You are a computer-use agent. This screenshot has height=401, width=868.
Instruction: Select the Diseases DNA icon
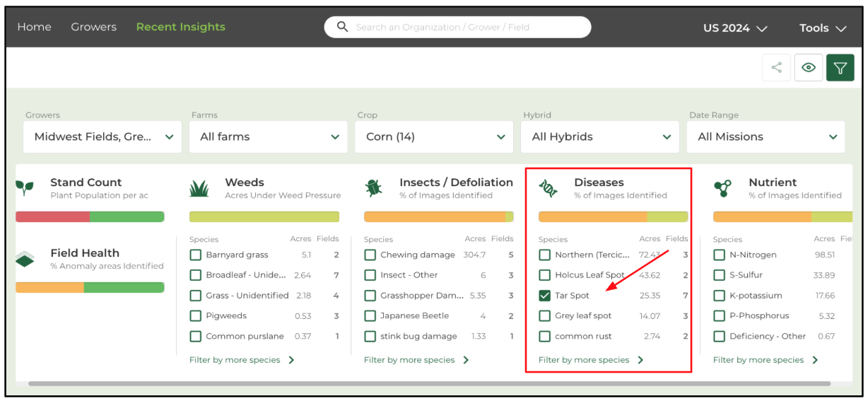(x=548, y=188)
